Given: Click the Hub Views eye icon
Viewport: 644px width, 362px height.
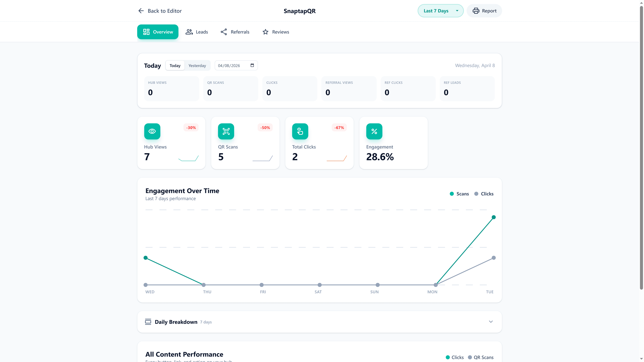Looking at the screenshot, I should [x=152, y=131].
